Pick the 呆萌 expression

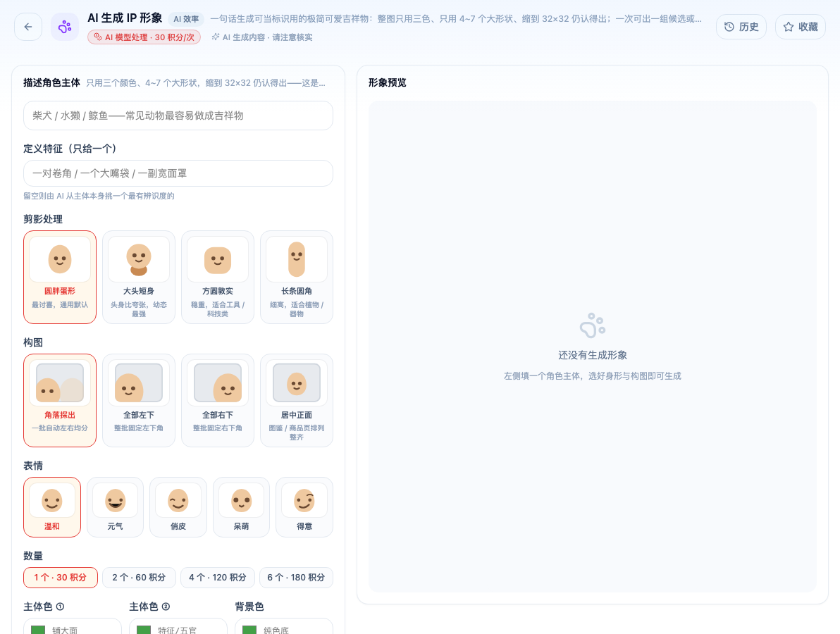(241, 506)
